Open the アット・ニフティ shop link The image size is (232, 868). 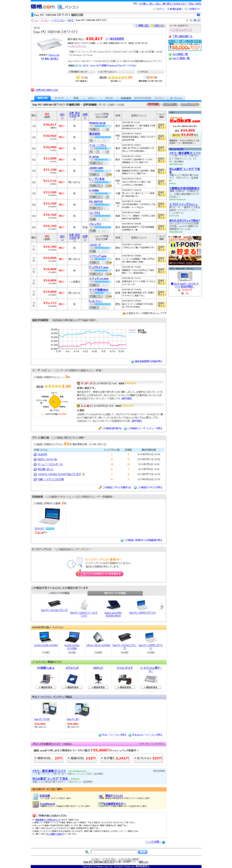click(x=97, y=145)
